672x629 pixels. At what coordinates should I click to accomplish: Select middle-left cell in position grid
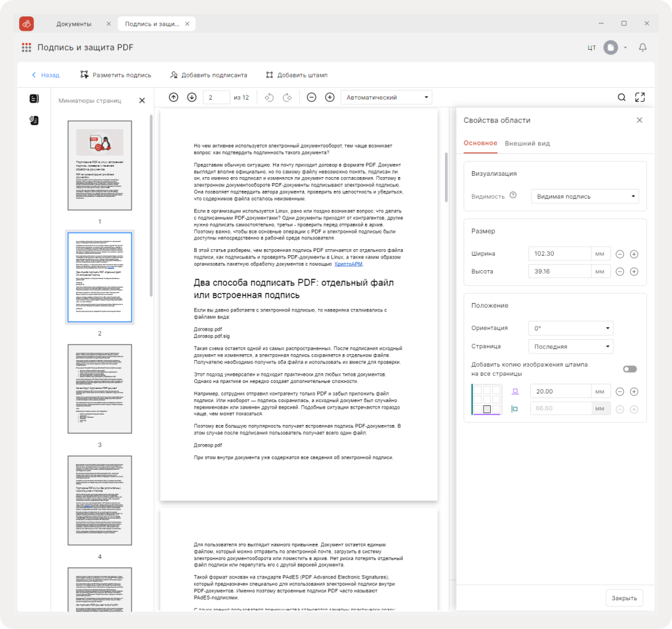(x=478, y=399)
